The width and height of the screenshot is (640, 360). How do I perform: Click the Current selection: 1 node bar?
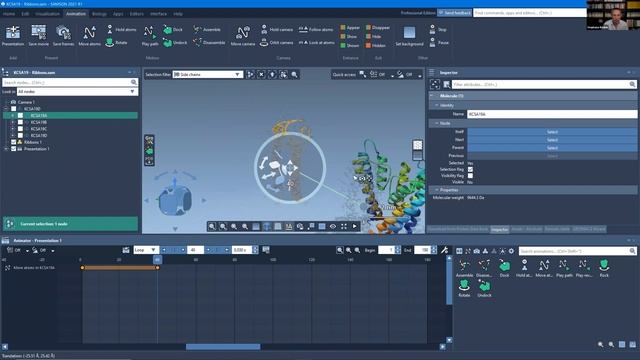click(x=70, y=224)
